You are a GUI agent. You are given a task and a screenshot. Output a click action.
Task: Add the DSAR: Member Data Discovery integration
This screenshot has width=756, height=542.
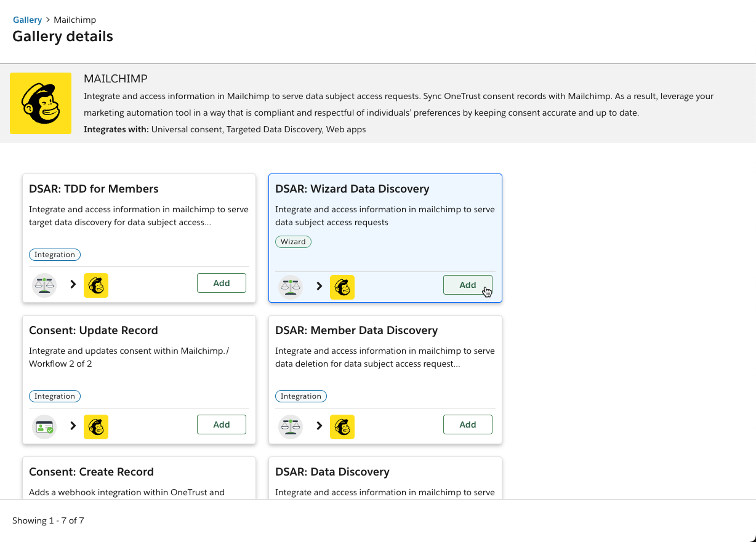click(467, 424)
